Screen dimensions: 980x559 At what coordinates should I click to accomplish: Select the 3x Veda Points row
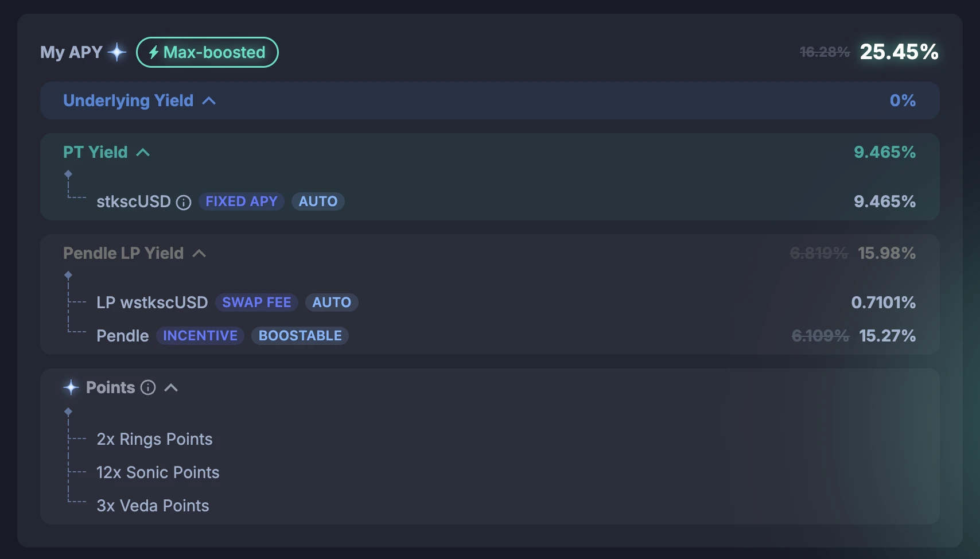coord(153,506)
